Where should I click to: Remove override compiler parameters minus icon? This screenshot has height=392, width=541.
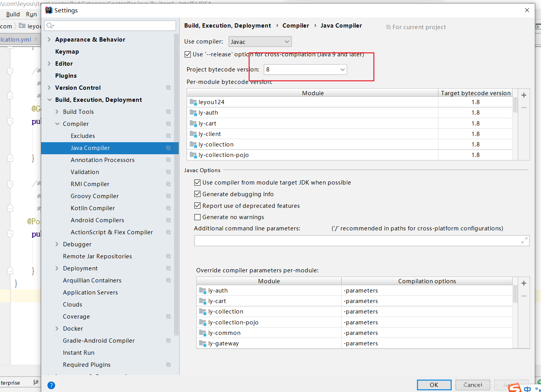(524, 296)
